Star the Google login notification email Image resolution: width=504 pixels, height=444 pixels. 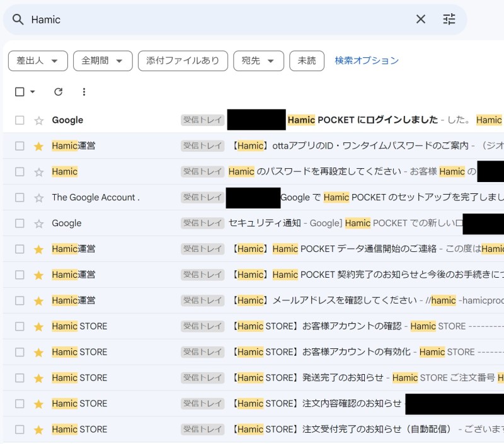pyautogui.click(x=38, y=120)
